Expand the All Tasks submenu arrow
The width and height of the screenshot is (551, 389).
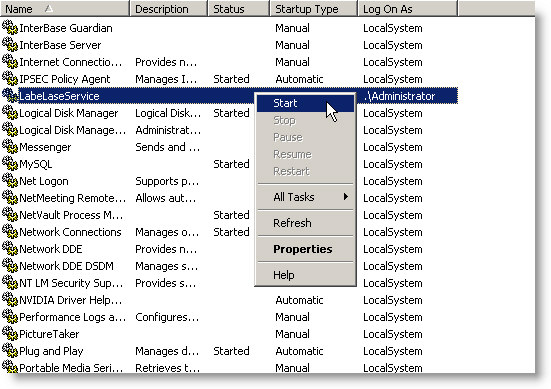tap(346, 196)
